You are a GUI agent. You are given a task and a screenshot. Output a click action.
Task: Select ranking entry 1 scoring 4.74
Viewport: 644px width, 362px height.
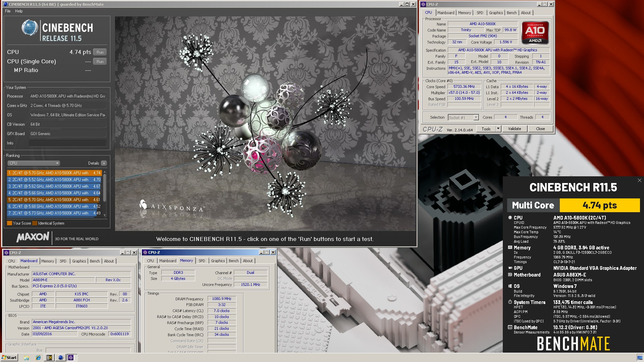point(54,173)
